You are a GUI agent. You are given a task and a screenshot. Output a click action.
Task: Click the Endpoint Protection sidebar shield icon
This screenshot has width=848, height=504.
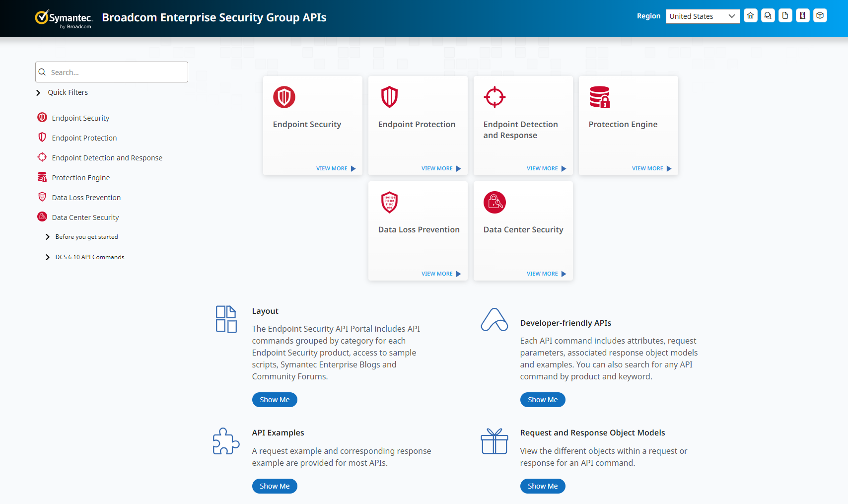click(x=42, y=138)
